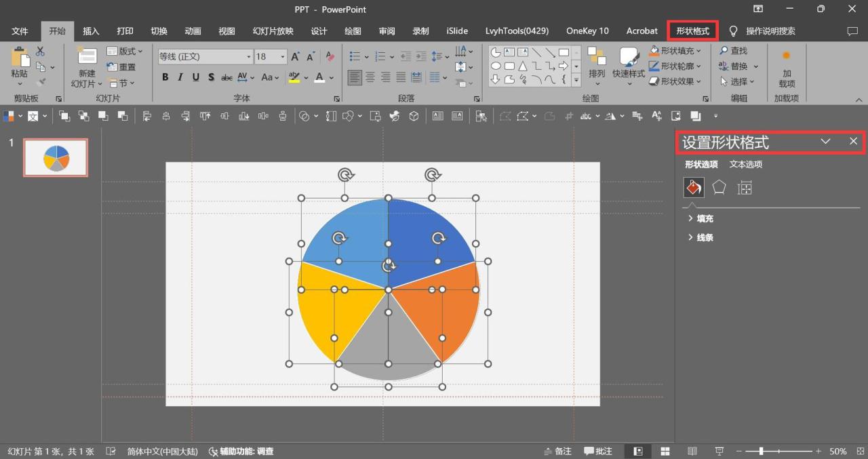Toggle underline text formatting
Screen dimensions: 868x459
[195, 77]
